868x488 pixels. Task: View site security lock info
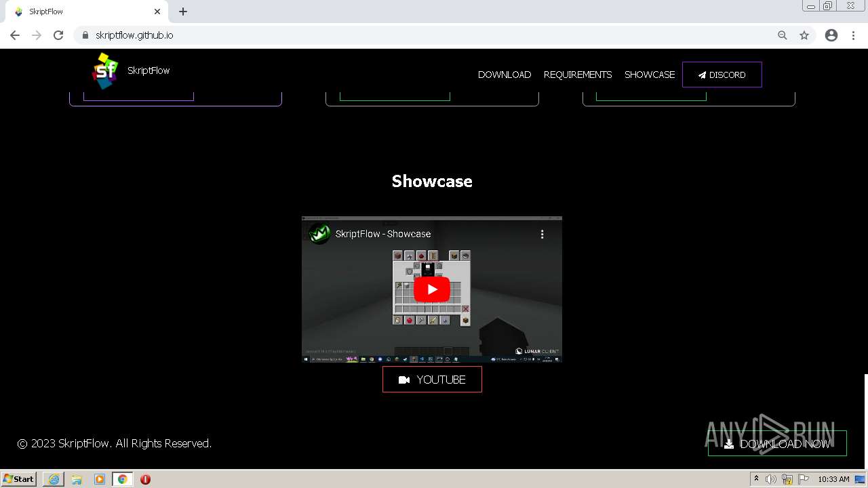(85, 35)
